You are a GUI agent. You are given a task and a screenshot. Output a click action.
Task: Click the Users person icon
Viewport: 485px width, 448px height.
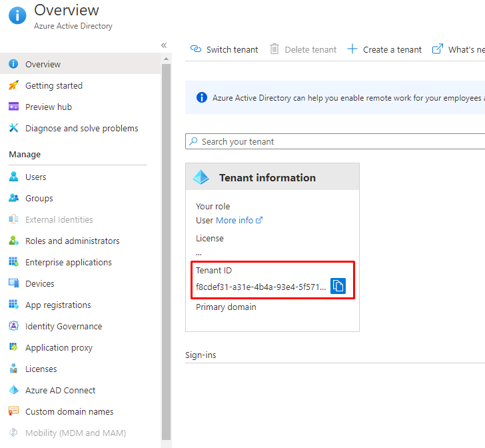coord(13,177)
